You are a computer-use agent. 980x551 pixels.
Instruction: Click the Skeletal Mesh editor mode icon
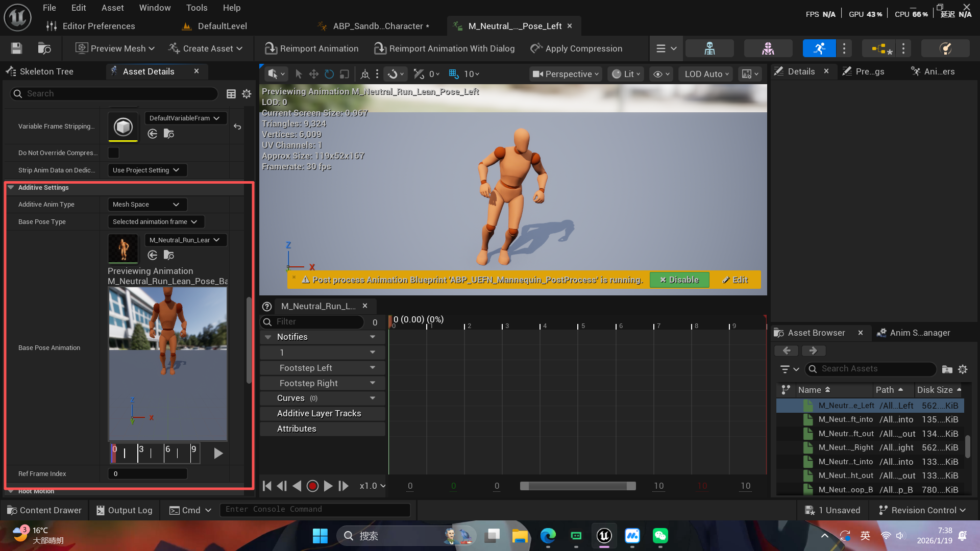(768, 48)
